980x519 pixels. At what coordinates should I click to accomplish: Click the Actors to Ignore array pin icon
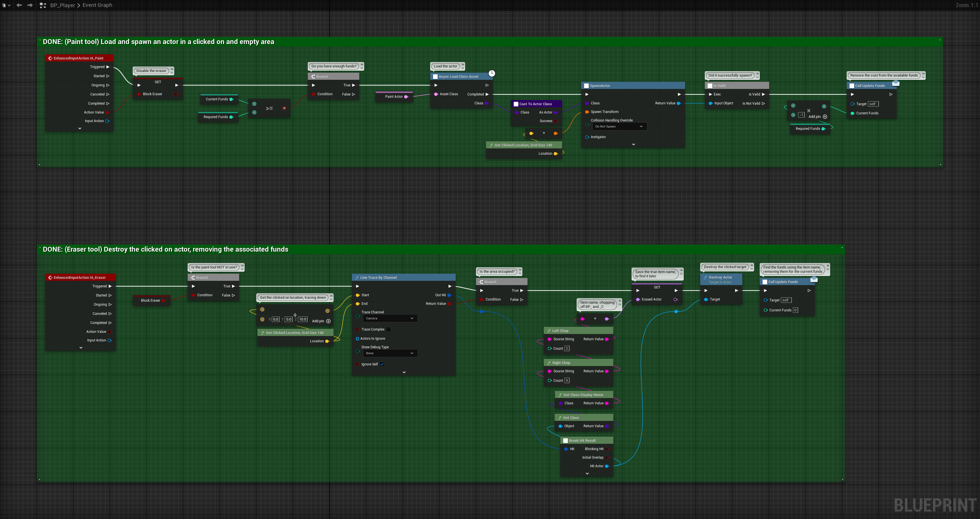pyautogui.click(x=357, y=338)
